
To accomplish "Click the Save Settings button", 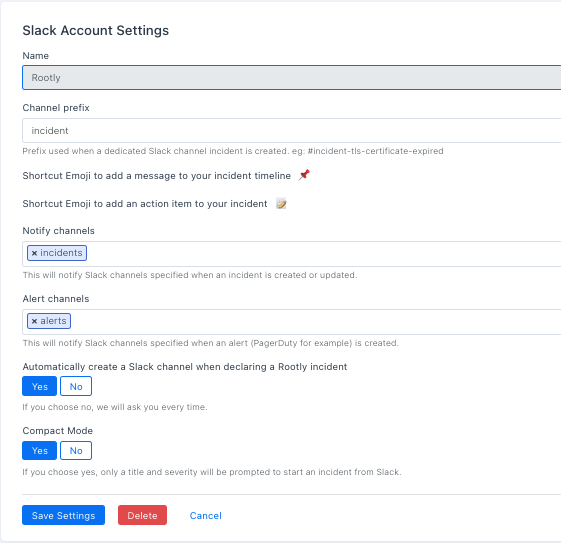I will 63,515.
